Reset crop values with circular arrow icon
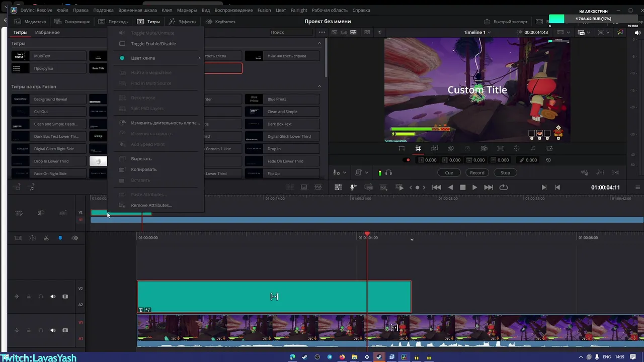Image resolution: width=644 pixels, height=362 pixels. click(x=548, y=160)
